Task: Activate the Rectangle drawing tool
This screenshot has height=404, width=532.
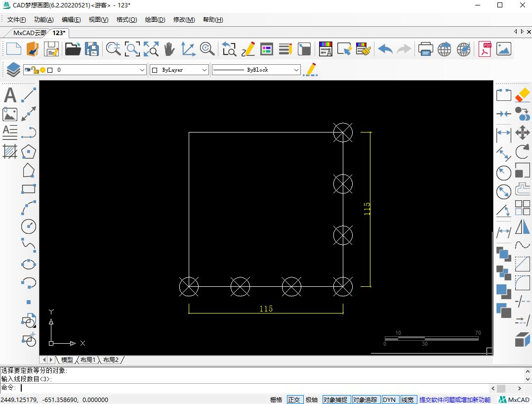Action: point(28,188)
